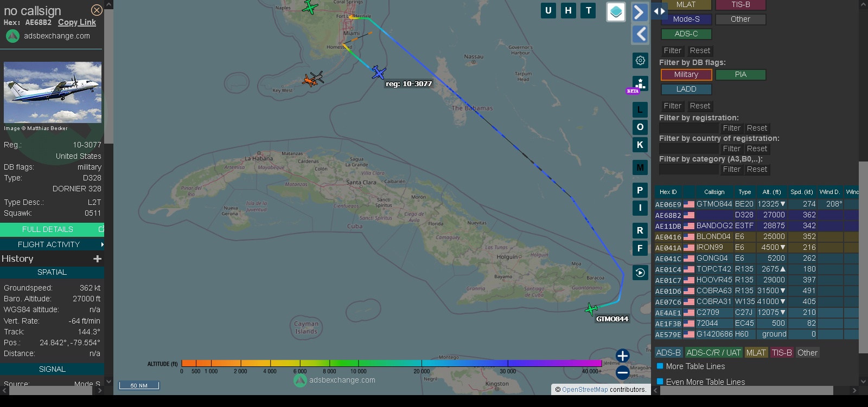Viewport: 868px width, 407px height.
Task: Select the green GTMO844 aircraft on map
Action: [591, 309]
